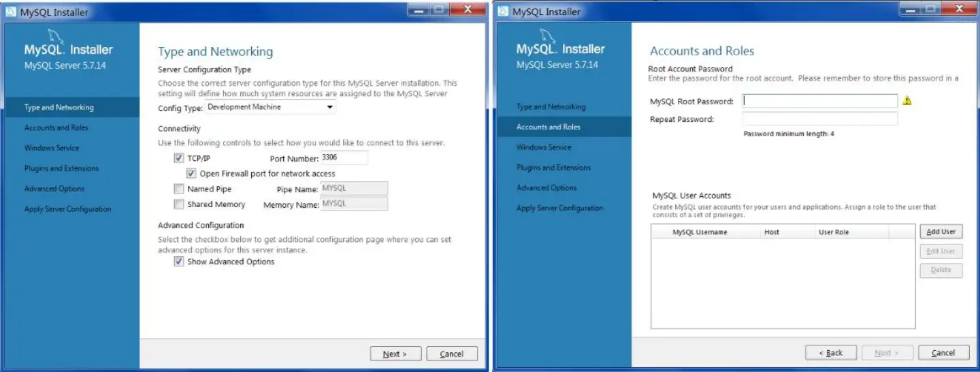Click the Delete user button
Screen dimensions: 980x372
click(941, 270)
